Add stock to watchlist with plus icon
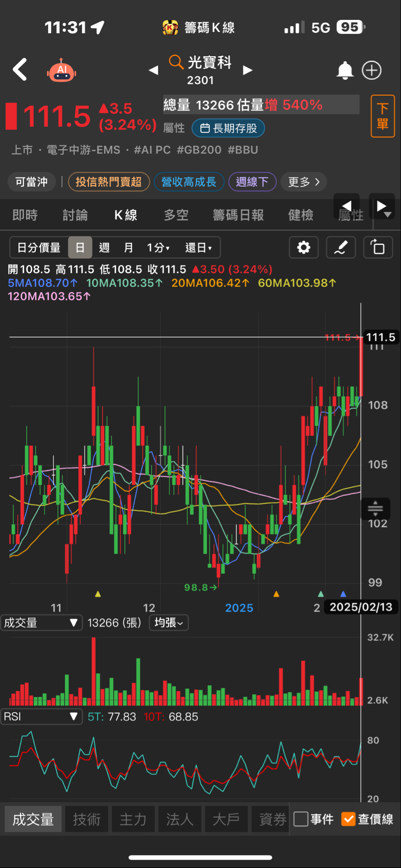Viewport: 401px width, 868px height. pyautogui.click(x=372, y=70)
